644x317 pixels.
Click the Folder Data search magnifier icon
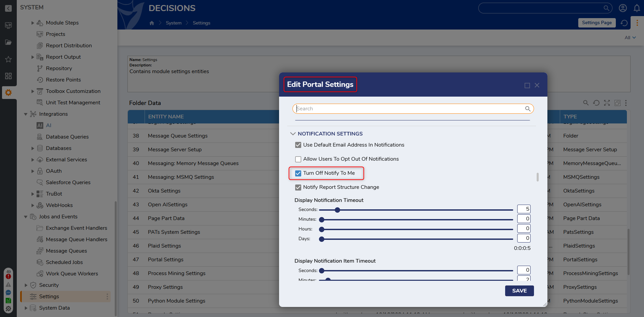click(x=586, y=103)
